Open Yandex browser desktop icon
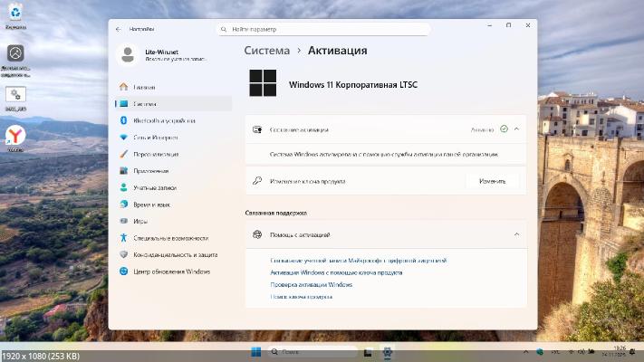Viewport: 644px width, 362px height. pyautogui.click(x=15, y=136)
